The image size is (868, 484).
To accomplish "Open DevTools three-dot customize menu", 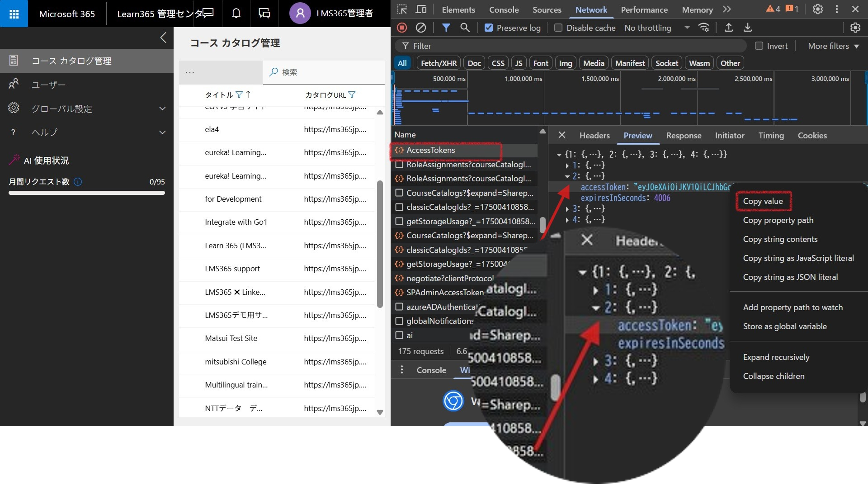I will [x=837, y=9].
